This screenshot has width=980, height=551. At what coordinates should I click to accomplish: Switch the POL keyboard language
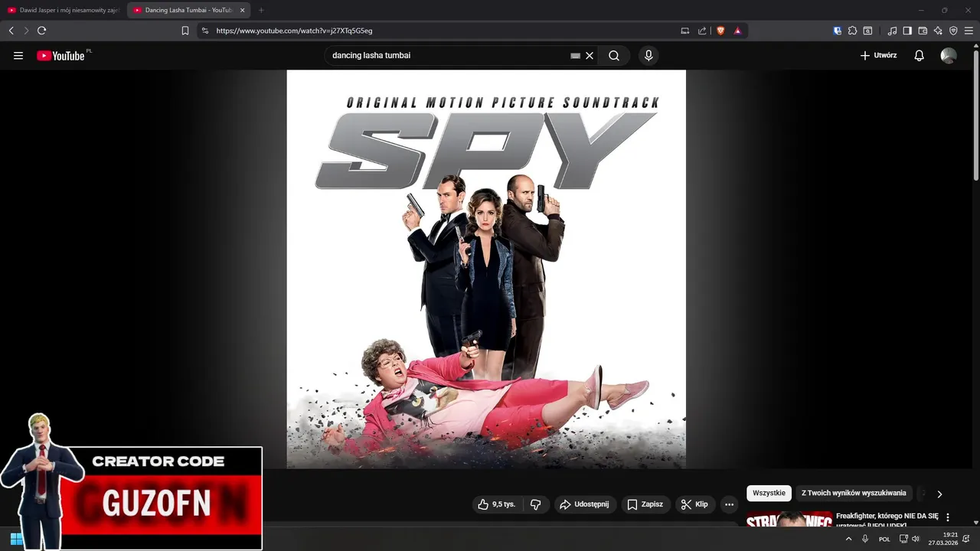tap(884, 539)
